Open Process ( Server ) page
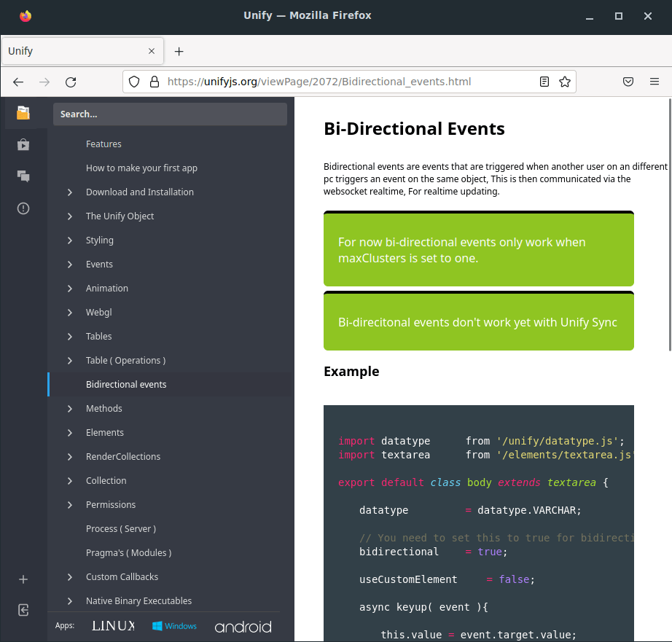 pos(121,529)
